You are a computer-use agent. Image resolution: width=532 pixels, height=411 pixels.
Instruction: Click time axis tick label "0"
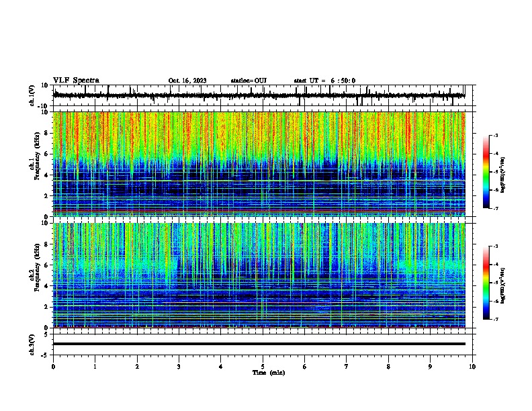pos(53,367)
